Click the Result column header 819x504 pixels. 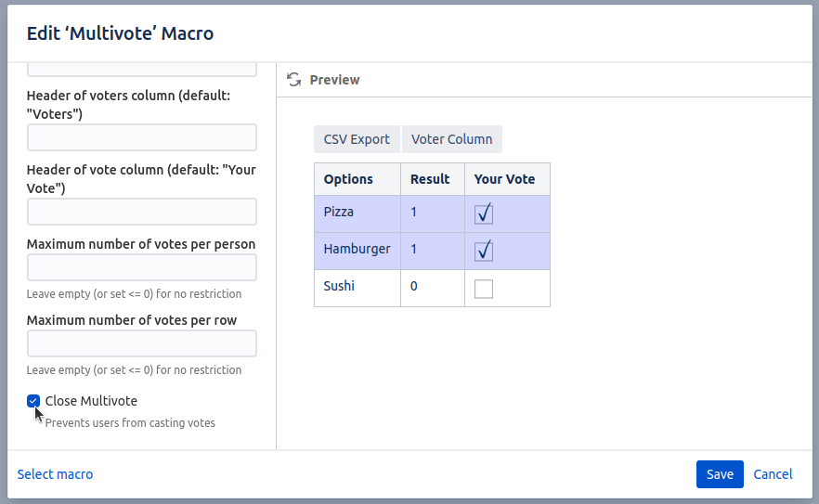click(x=430, y=179)
